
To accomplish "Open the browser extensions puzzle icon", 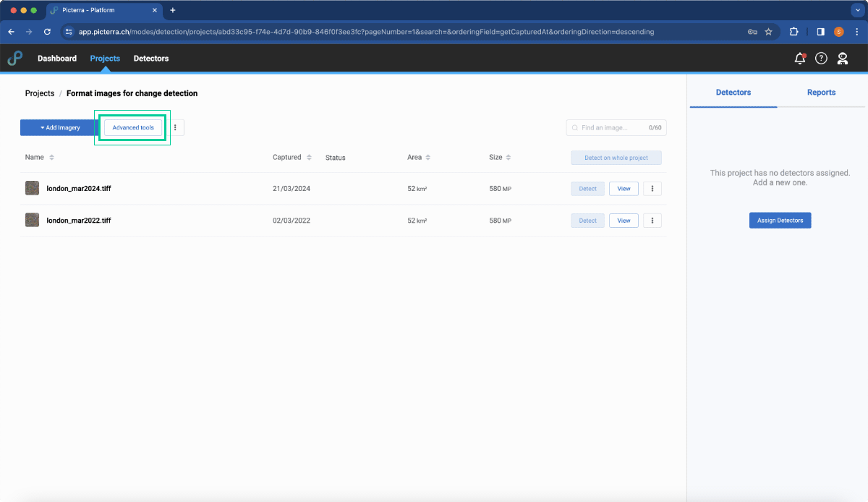I will click(793, 32).
